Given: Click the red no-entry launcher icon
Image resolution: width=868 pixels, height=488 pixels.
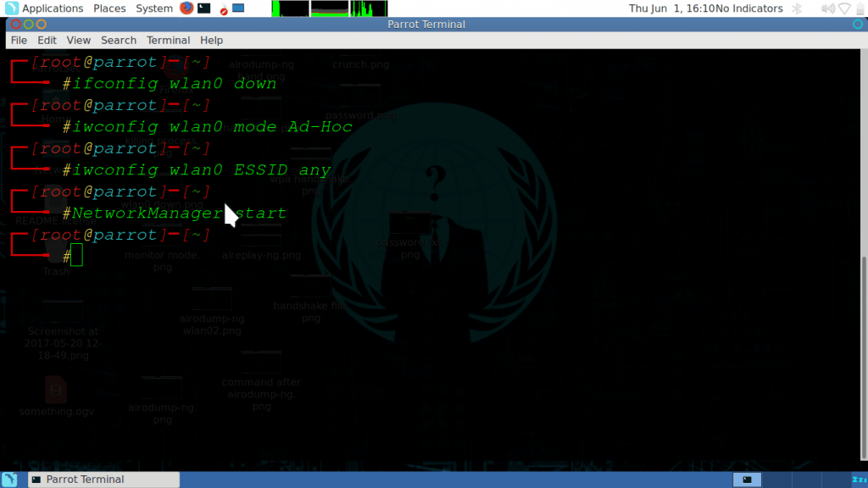Looking at the screenshot, I should (223, 9).
